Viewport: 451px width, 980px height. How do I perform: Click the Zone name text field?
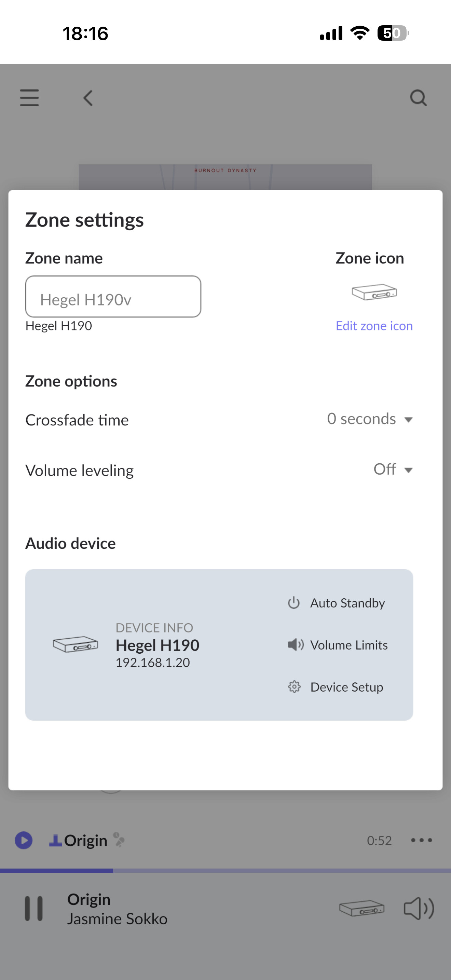pyautogui.click(x=113, y=297)
